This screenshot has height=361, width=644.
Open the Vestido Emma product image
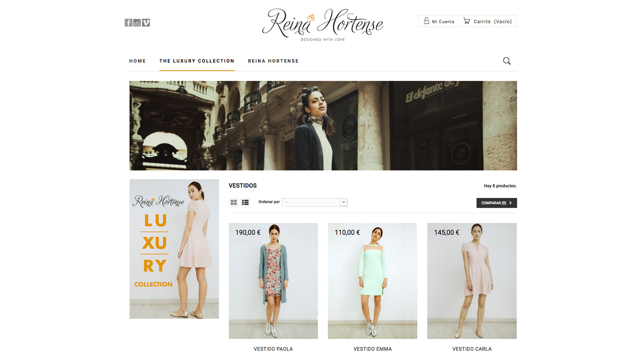[x=372, y=281]
